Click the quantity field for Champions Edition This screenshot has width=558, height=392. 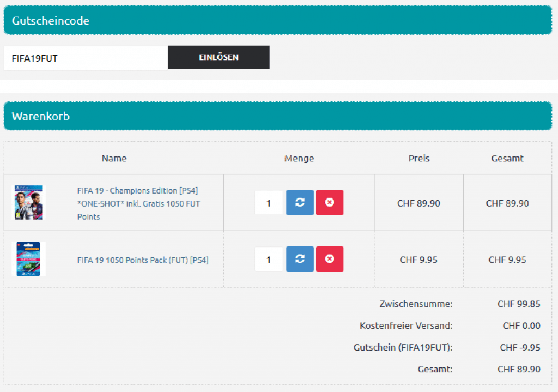(269, 203)
